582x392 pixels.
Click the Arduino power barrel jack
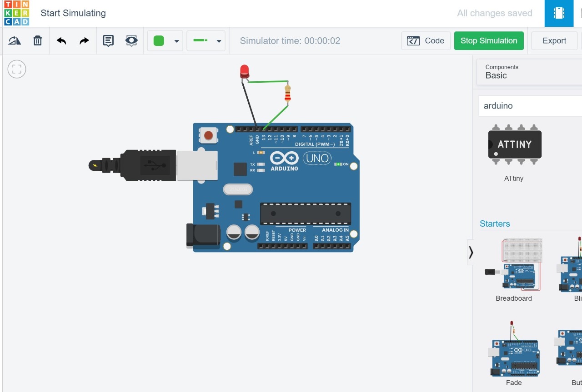(203, 236)
